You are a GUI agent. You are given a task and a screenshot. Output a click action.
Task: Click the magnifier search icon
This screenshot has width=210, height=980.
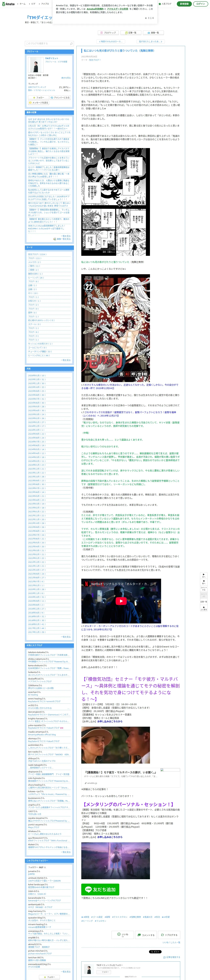pyautogui.click(x=71, y=44)
